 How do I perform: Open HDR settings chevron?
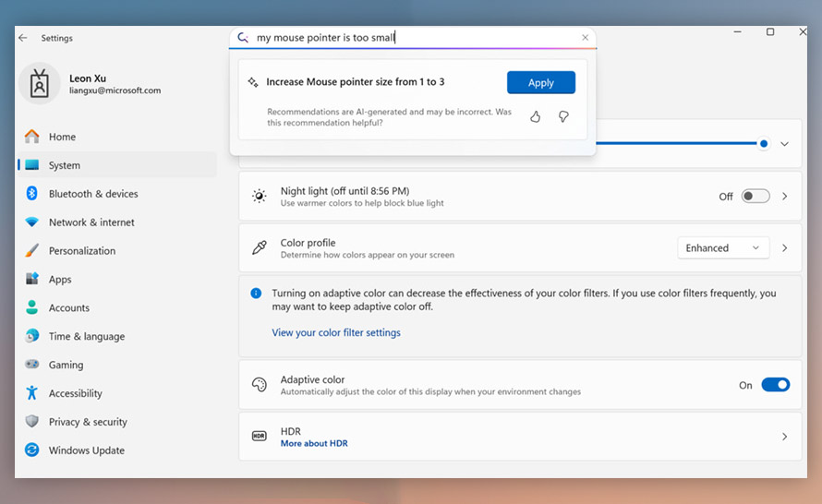click(784, 437)
